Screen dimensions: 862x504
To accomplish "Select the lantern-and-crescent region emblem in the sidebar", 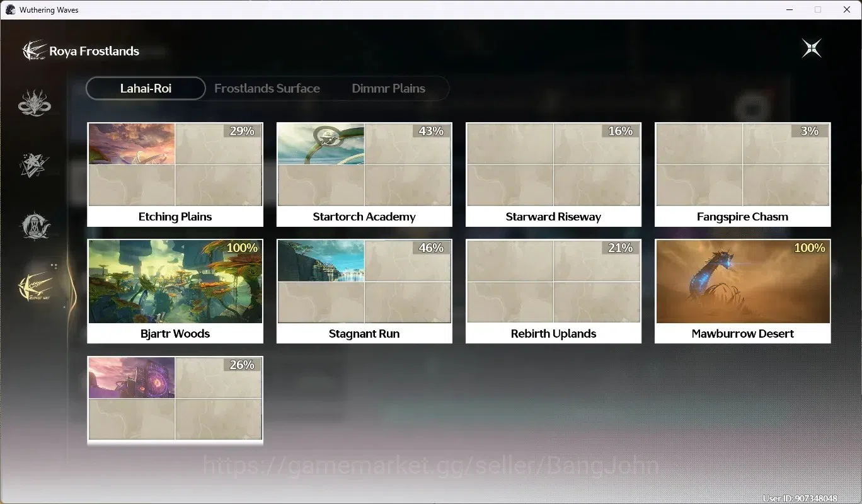I will pyautogui.click(x=35, y=225).
